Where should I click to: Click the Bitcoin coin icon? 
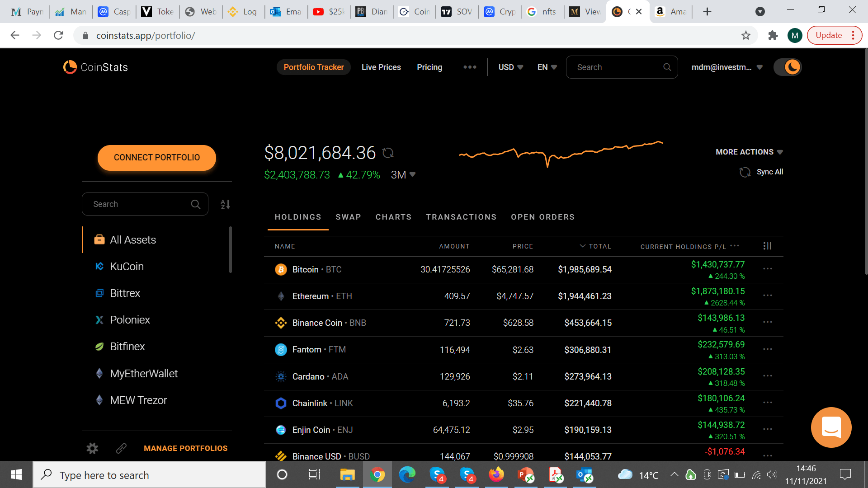point(281,270)
